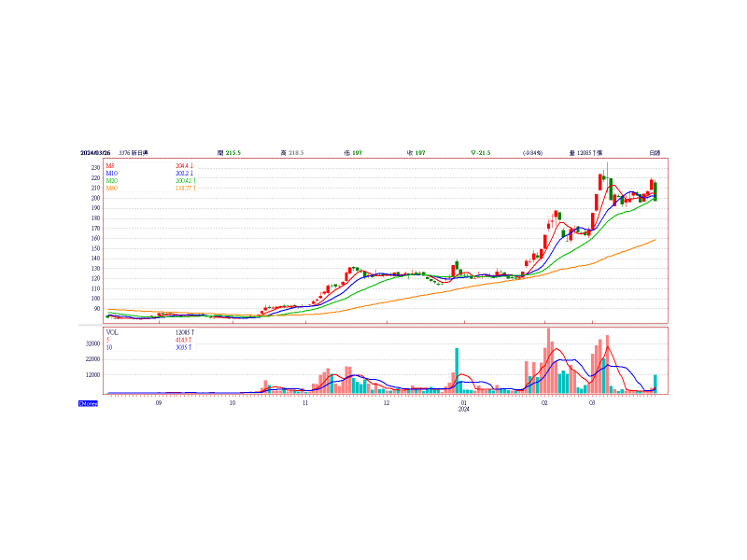Click the -9.84% percentage change
The image size is (747, 560).
(x=532, y=152)
